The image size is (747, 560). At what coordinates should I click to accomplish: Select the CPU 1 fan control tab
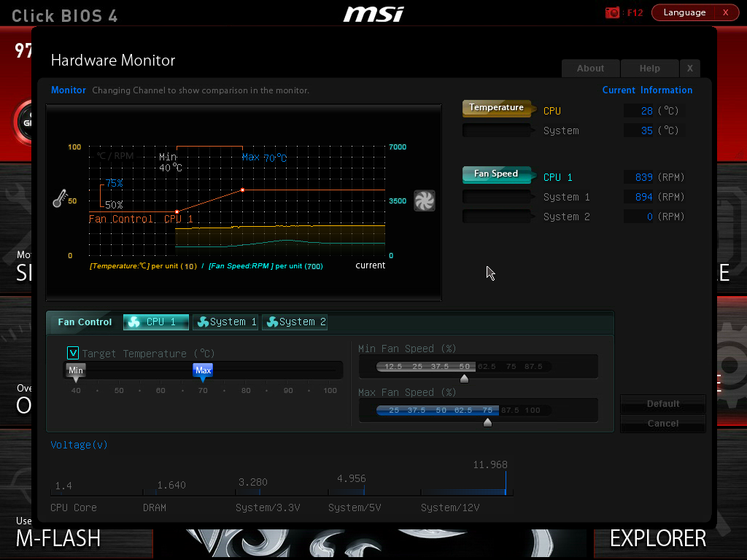click(x=156, y=322)
